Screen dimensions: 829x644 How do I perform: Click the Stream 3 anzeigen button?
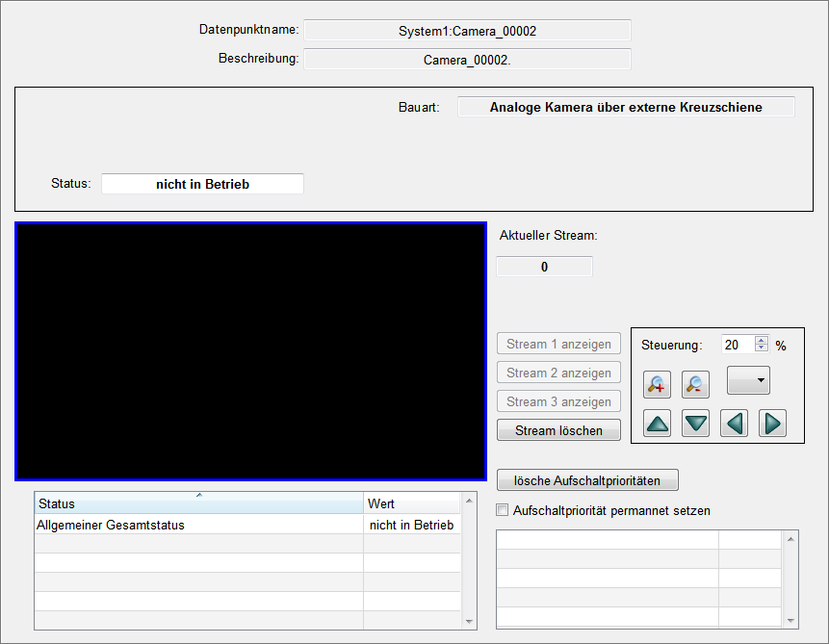pyautogui.click(x=558, y=401)
